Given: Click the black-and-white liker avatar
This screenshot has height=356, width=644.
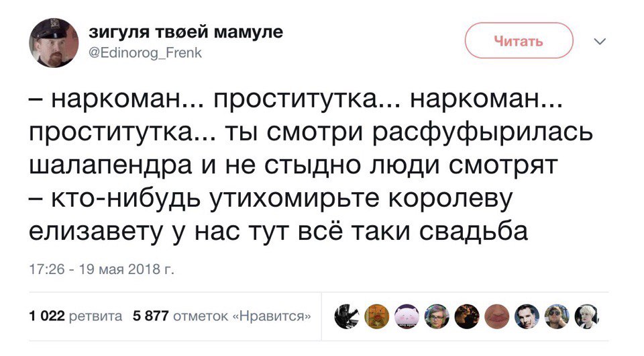Looking at the screenshot, I should tap(347, 316).
